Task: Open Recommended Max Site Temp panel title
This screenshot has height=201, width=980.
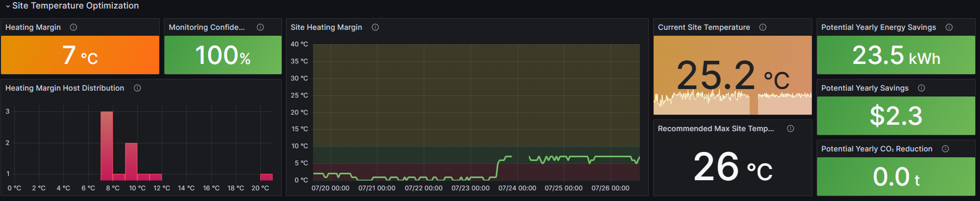Action: (716, 128)
